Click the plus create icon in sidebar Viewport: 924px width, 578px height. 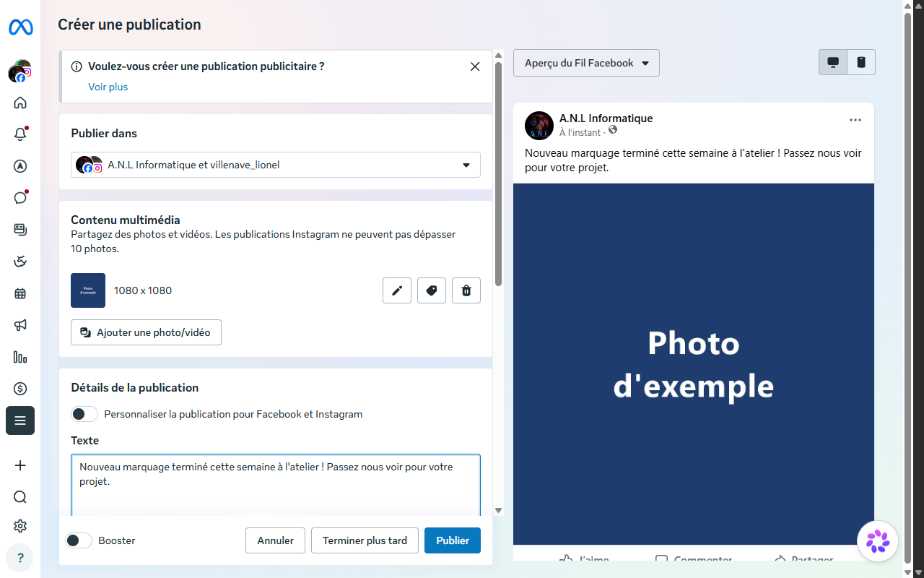[20, 465]
